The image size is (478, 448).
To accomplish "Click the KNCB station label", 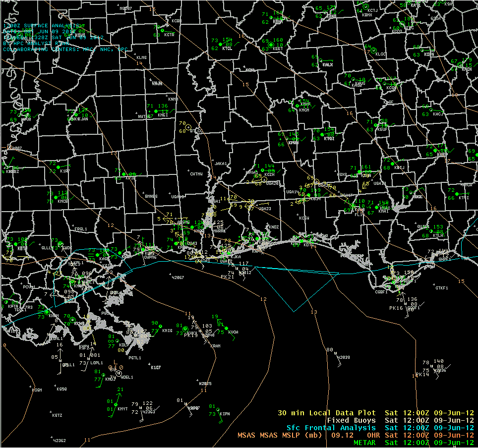I will pyautogui.click(x=62, y=201).
